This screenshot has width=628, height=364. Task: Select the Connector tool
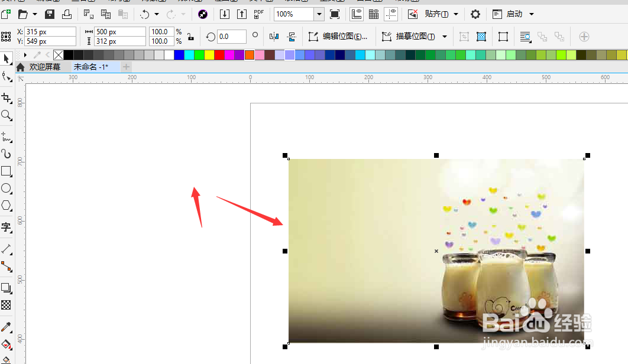coord(7,266)
